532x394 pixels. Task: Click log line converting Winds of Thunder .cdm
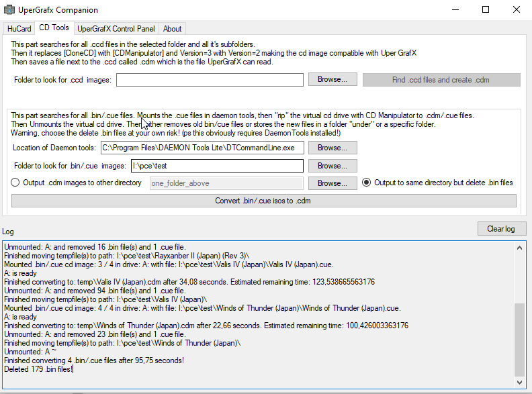click(x=206, y=326)
